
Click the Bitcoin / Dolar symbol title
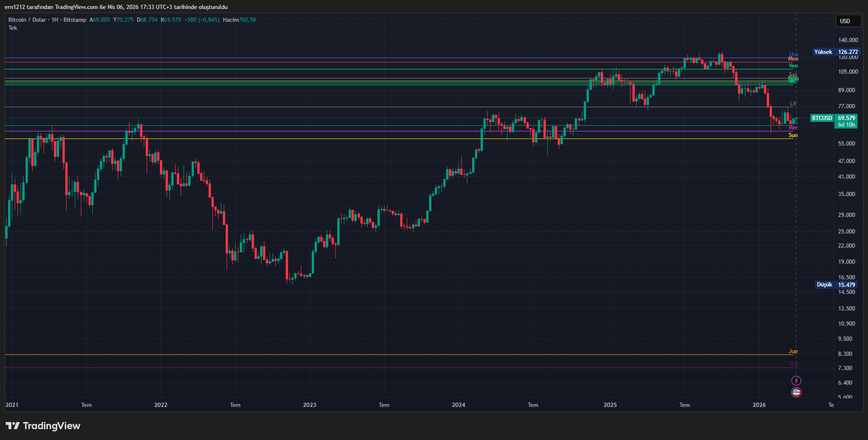pyautogui.click(x=27, y=20)
